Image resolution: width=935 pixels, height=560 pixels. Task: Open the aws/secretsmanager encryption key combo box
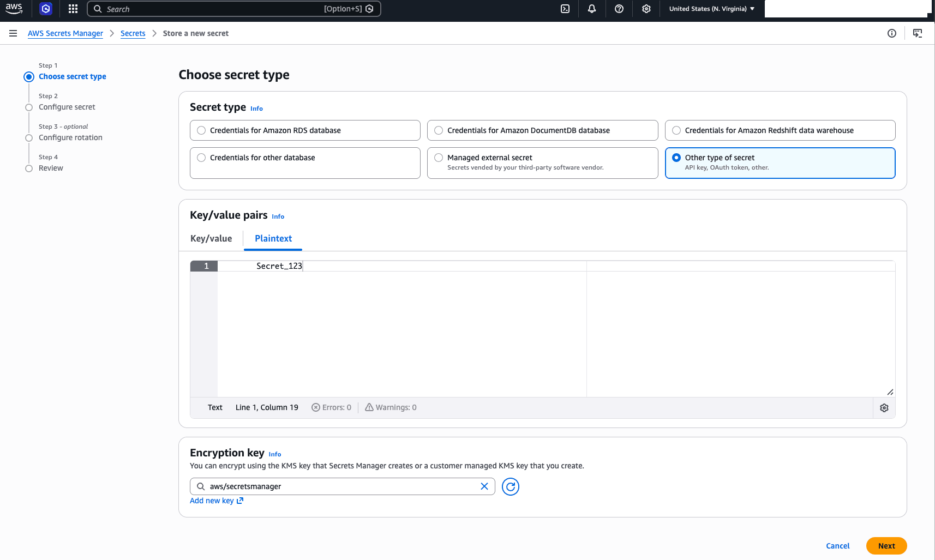(x=342, y=486)
